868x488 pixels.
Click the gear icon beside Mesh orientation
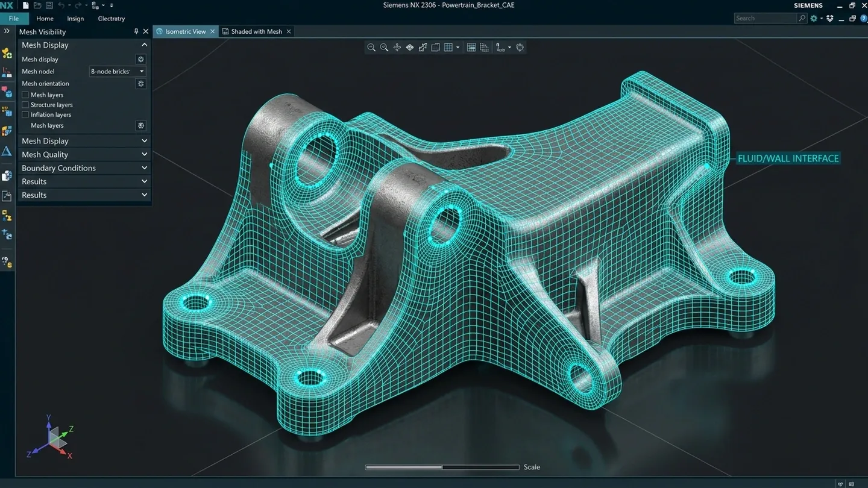[x=140, y=84]
